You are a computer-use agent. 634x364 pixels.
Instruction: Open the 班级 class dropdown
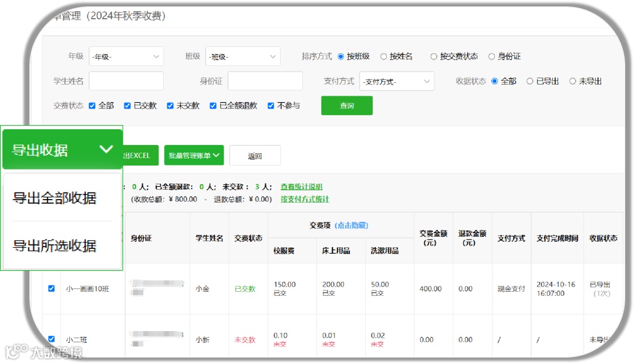pos(242,56)
